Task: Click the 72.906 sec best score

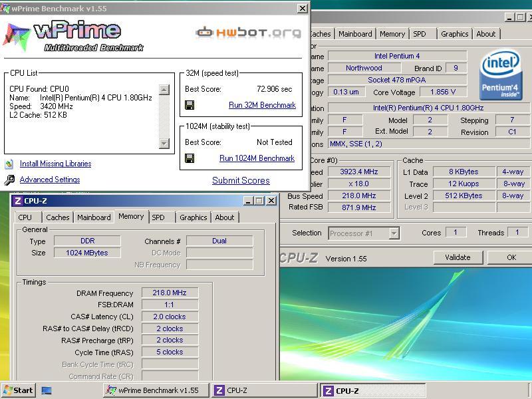Action: point(274,89)
